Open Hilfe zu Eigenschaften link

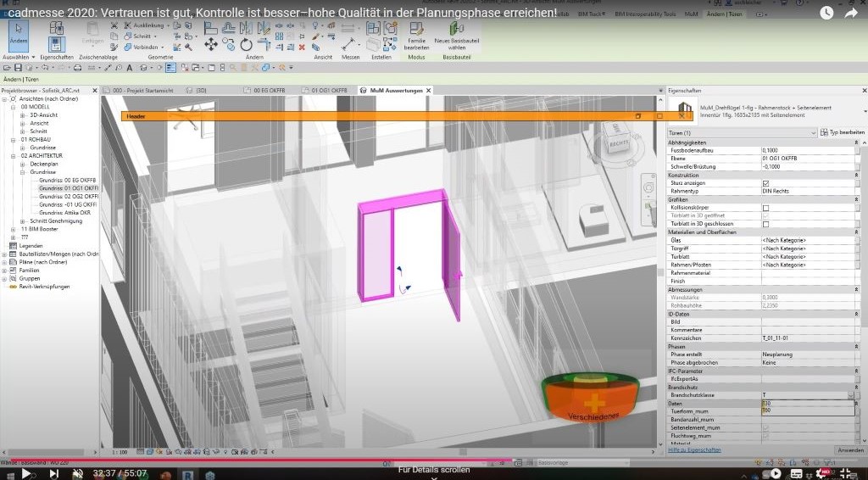695,450
